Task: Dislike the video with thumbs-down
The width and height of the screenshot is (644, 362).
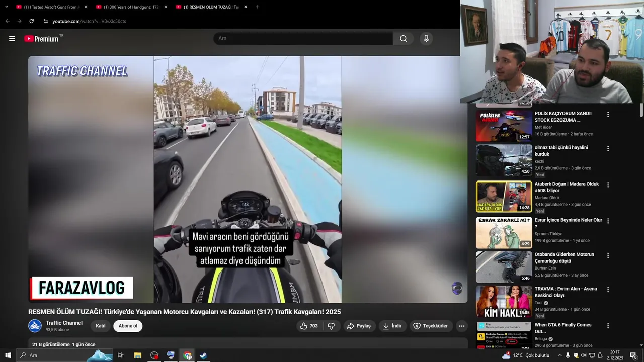Action: (x=331, y=326)
